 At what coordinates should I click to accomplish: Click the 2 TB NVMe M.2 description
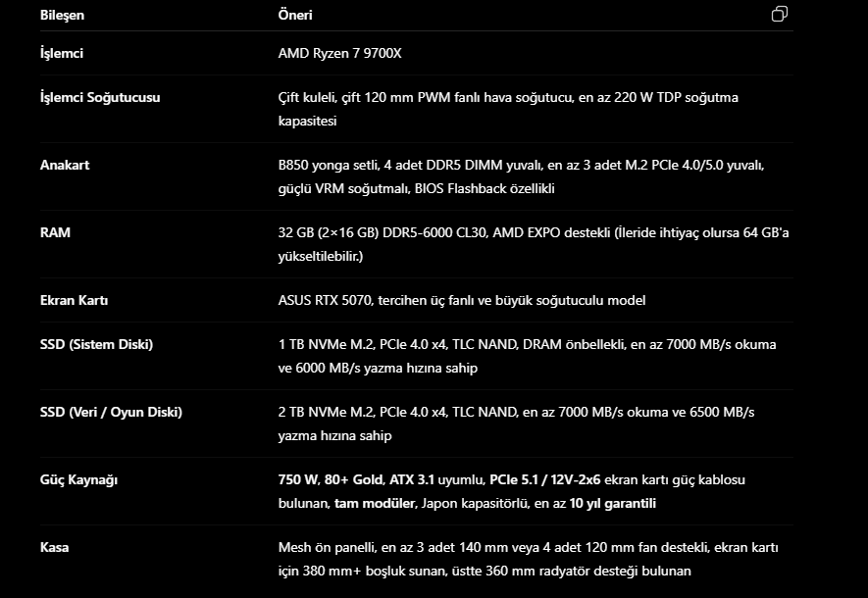(x=517, y=424)
